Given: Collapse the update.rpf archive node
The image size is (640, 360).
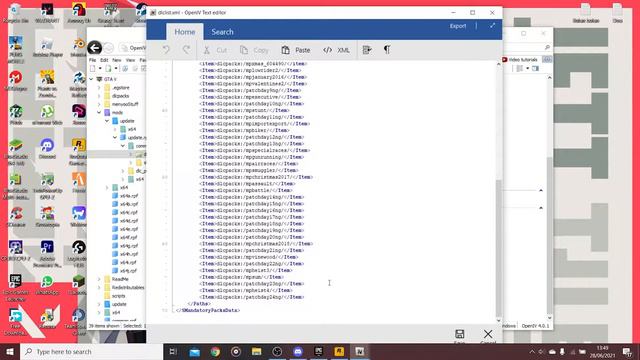Looking at the screenshot, I should pos(115,138).
